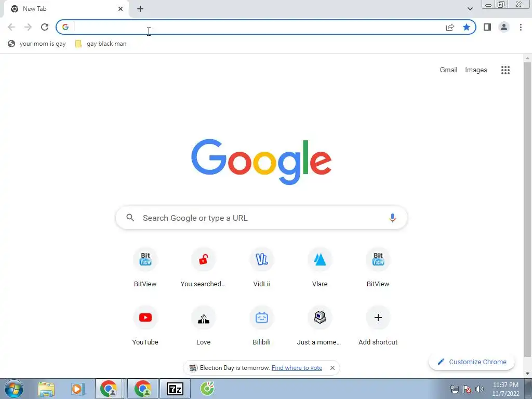The image size is (532, 399).
Task: Open a new tab with the plus button
Action: (x=140, y=9)
